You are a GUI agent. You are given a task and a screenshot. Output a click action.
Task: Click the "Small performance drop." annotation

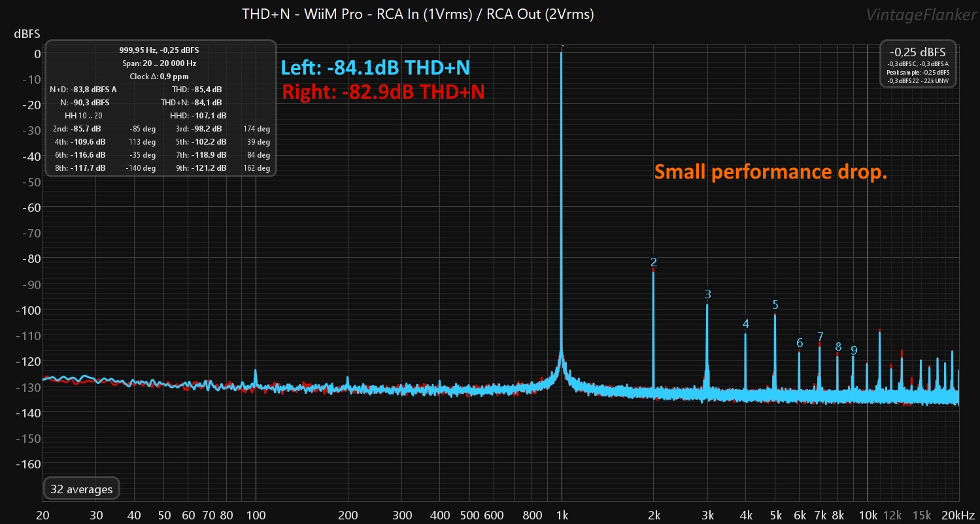pyautogui.click(x=771, y=172)
